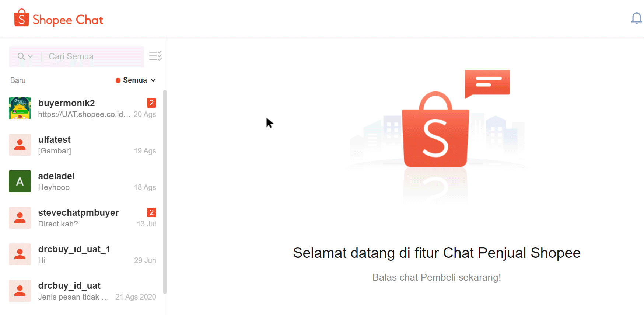The height and width of the screenshot is (315, 644).
Task: Open the notification bell
Action: (x=636, y=18)
